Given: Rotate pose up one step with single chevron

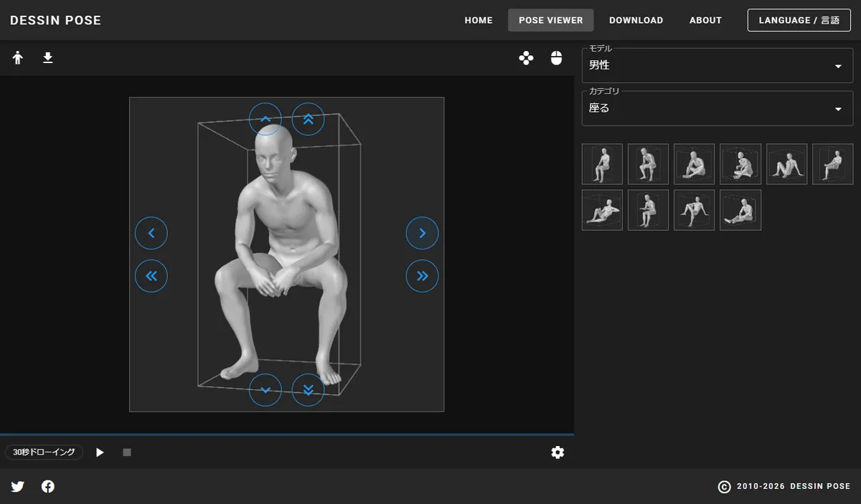Looking at the screenshot, I should point(265,119).
